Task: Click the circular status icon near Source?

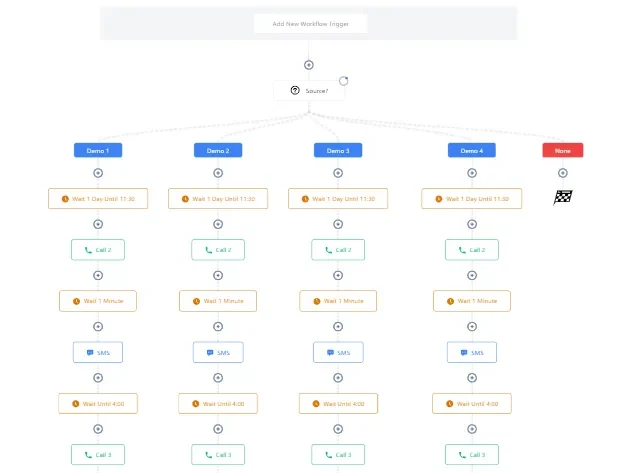Action: click(x=343, y=81)
